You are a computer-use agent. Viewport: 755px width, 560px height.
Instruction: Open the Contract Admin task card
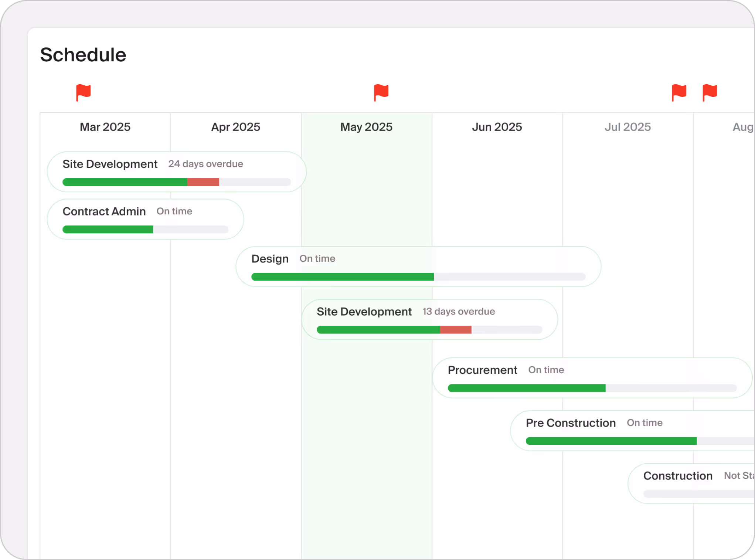click(x=145, y=219)
